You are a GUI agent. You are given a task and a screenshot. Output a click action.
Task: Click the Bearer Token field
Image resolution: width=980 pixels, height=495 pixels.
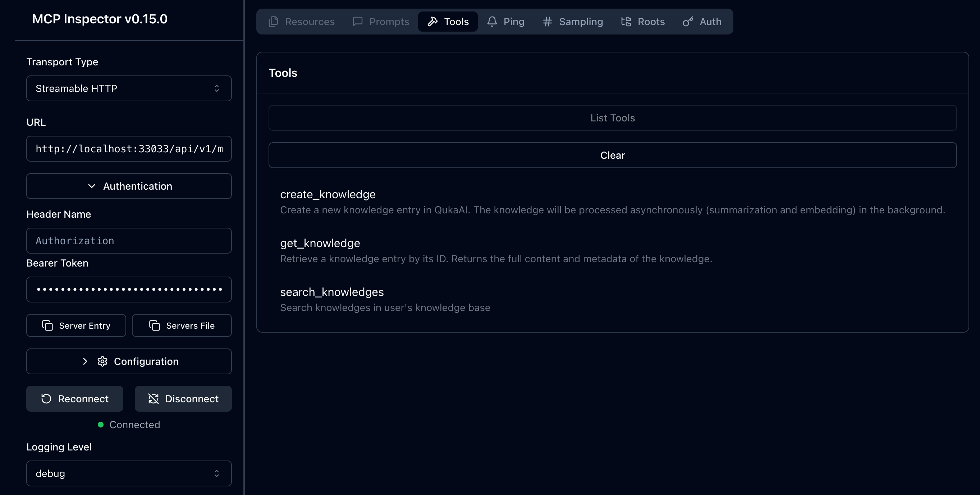pyautogui.click(x=129, y=289)
